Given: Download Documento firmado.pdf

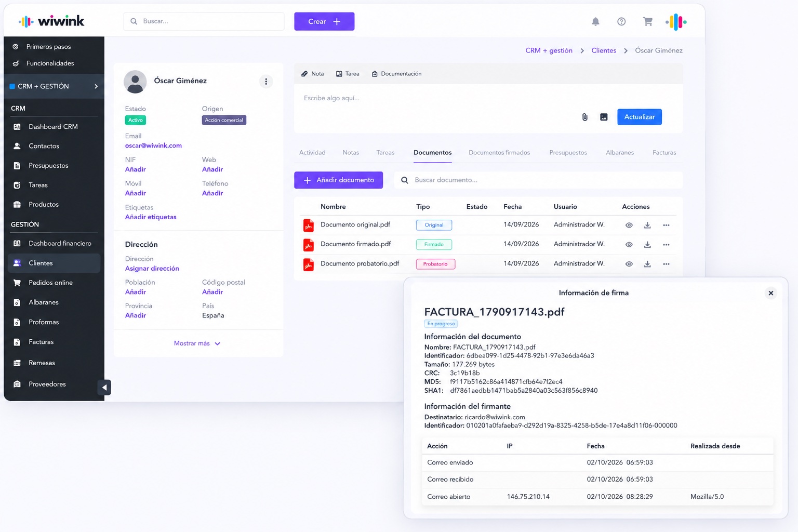Looking at the screenshot, I should coord(647,244).
